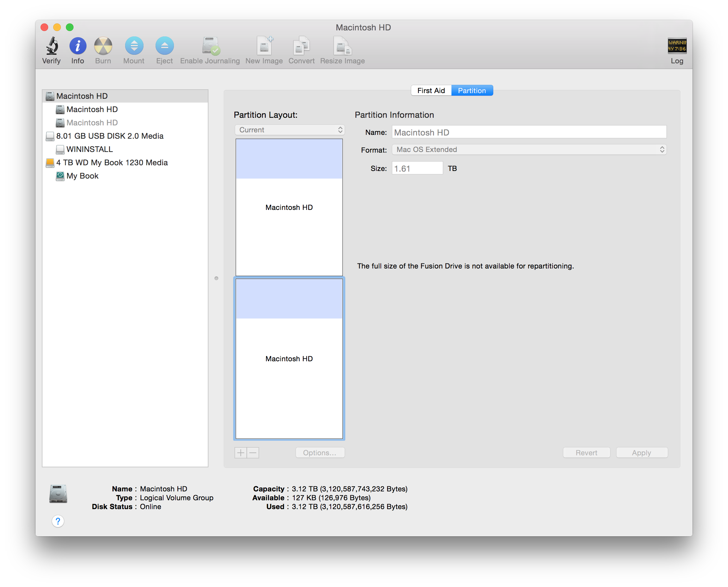This screenshot has width=728, height=587.
Task: Switch to the First Aid tab
Action: point(431,91)
